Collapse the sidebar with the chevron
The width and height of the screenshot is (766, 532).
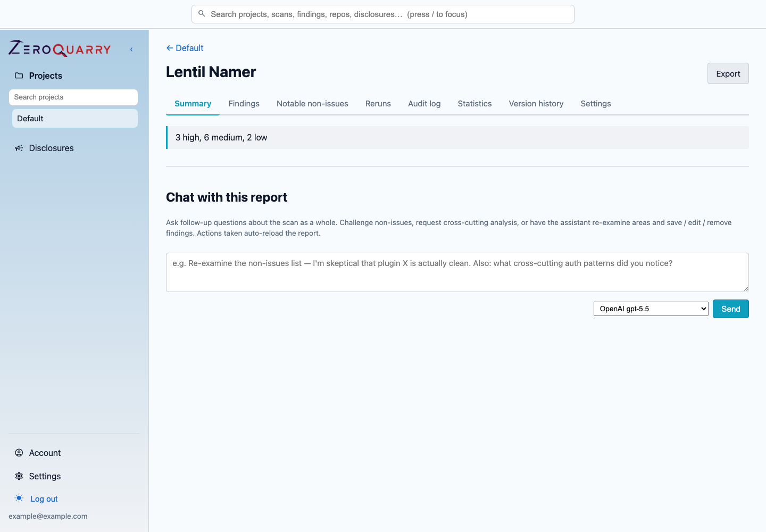[x=131, y=49]
